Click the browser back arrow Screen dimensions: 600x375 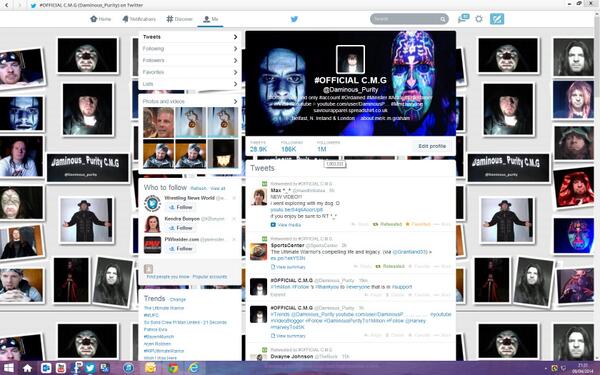(x=6, y=5)
